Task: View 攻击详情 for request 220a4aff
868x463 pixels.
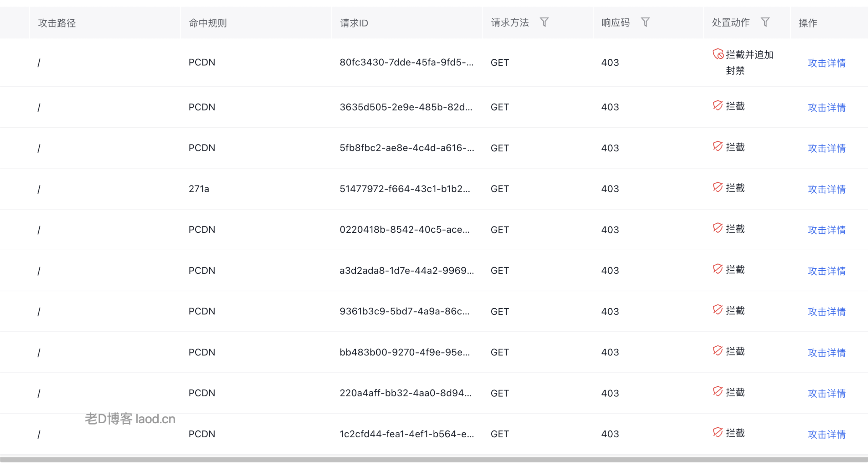Action: [826, 393]
